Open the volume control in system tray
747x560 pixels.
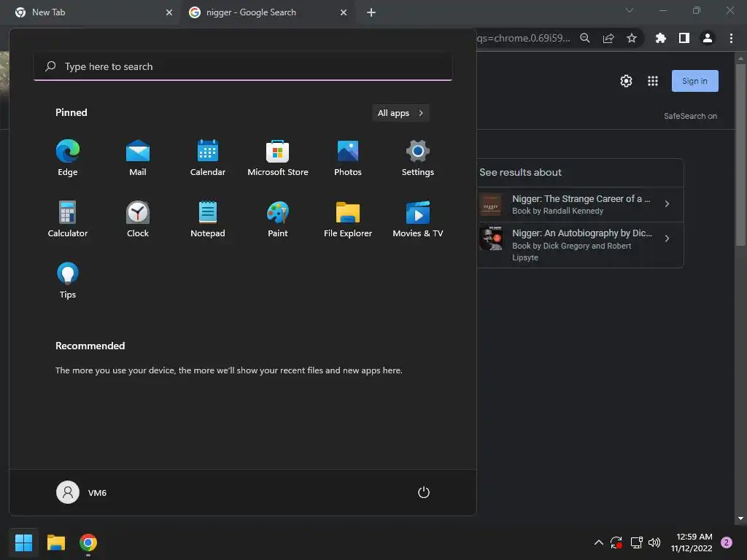point(654,542)
